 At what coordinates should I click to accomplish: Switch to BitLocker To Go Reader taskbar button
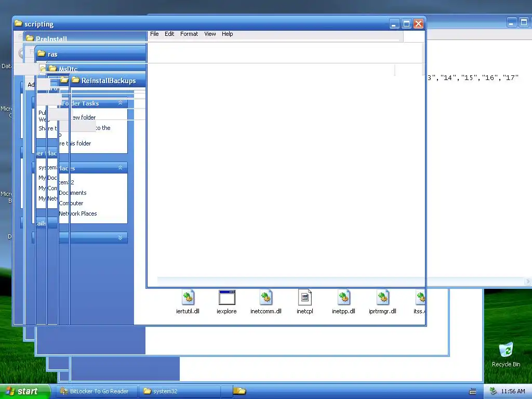click(x=98, y=391)
